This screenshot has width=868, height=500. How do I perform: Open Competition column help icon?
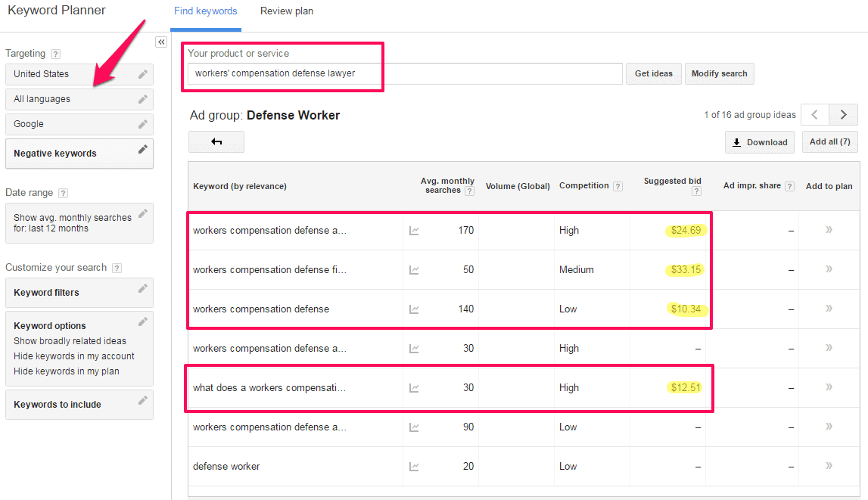618,186
